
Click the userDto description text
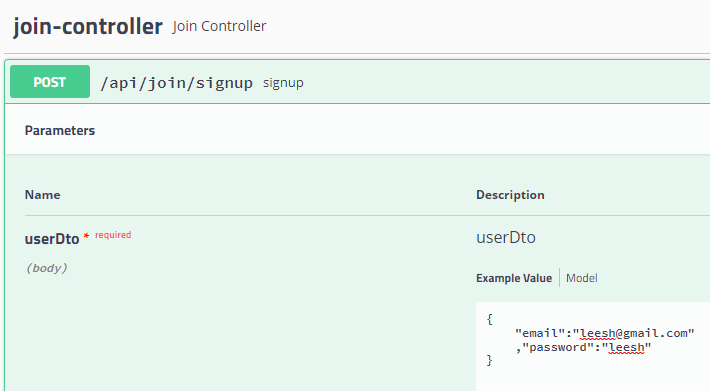506,237
